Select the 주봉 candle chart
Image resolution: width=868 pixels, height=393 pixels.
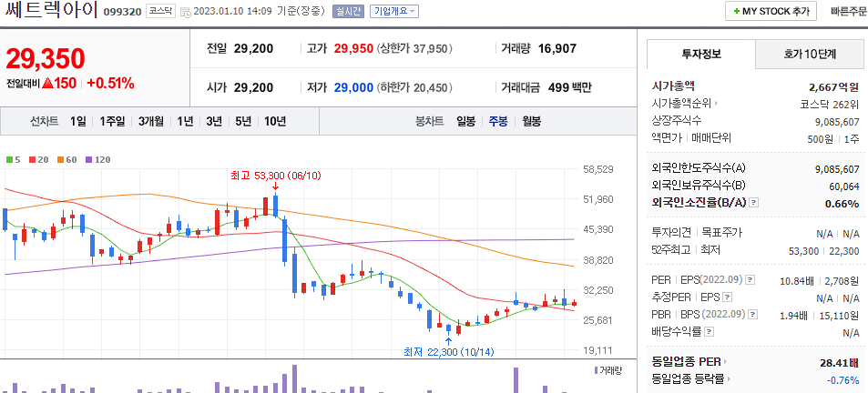[x=498, y=122]
